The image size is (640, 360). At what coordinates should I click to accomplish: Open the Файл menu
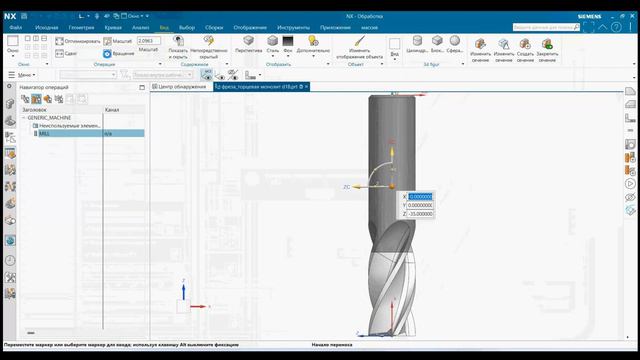tap(16, 28)
